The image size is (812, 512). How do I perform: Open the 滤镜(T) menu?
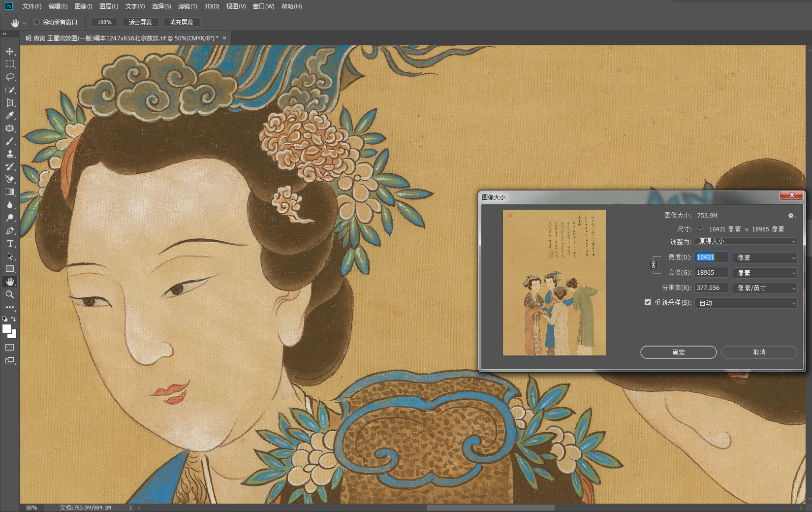point(187,6)
